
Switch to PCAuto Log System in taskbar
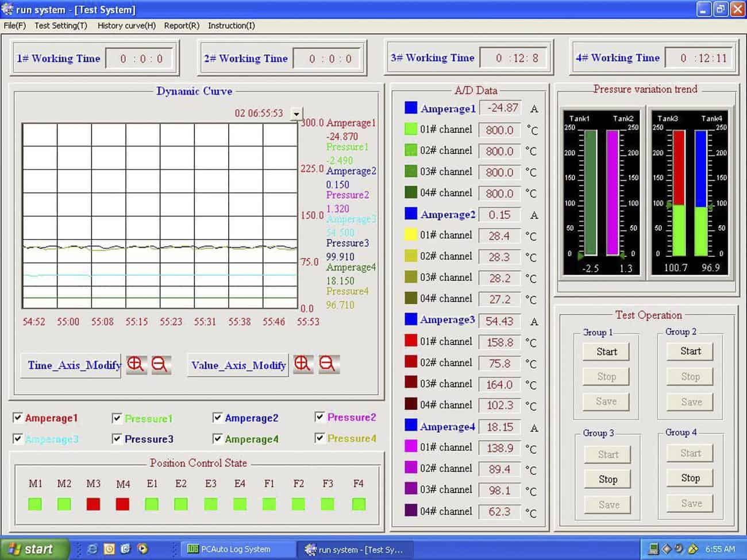click(236, 549)
